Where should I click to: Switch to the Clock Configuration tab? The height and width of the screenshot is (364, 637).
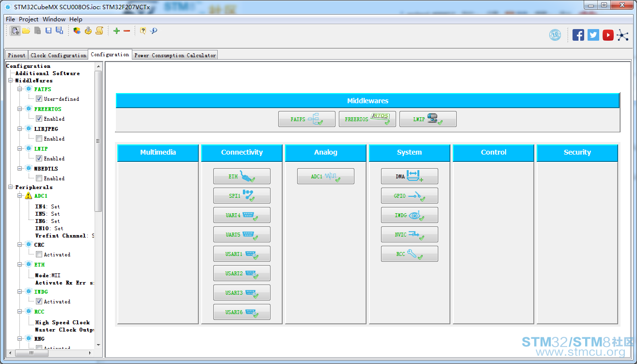point(58,55)
